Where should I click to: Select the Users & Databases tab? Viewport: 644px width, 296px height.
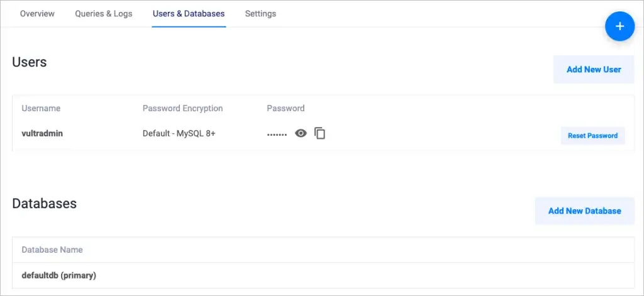[189, 13]
